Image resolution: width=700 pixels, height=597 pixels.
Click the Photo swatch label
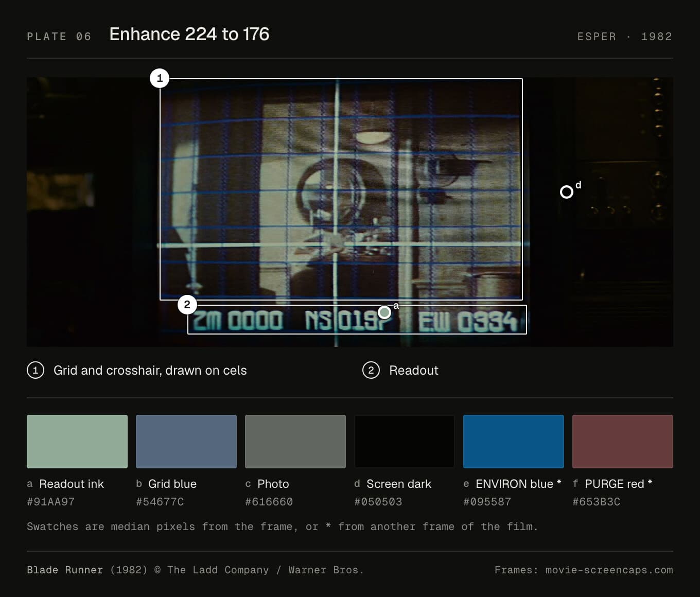273,484
